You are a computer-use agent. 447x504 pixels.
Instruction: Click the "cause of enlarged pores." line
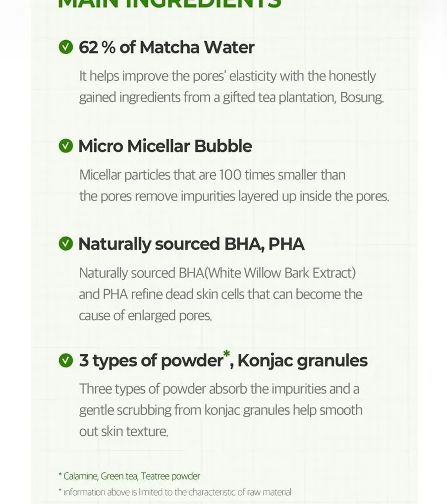point(145,315)
